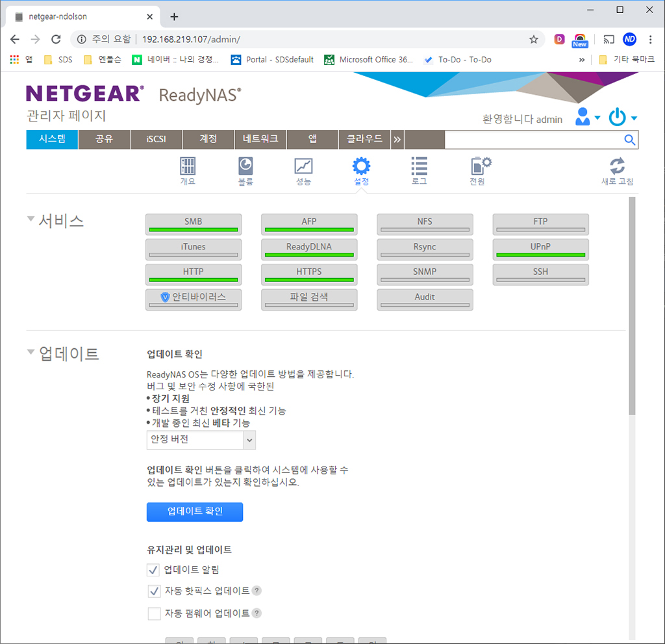Image resolution: width=665 pixels, height=644 pixels.
Task: Collapse the 서비스 section
Action: [31, 219]
